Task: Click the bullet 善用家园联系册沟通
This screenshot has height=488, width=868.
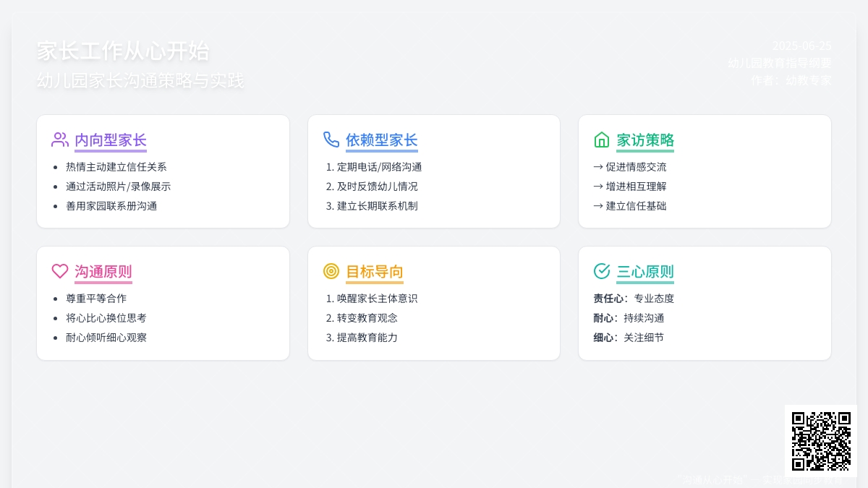Action: point(111,205)
